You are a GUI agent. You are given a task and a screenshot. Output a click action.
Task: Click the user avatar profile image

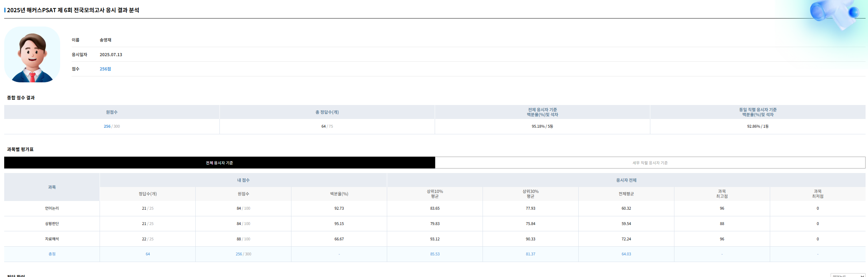pos(32,54)
